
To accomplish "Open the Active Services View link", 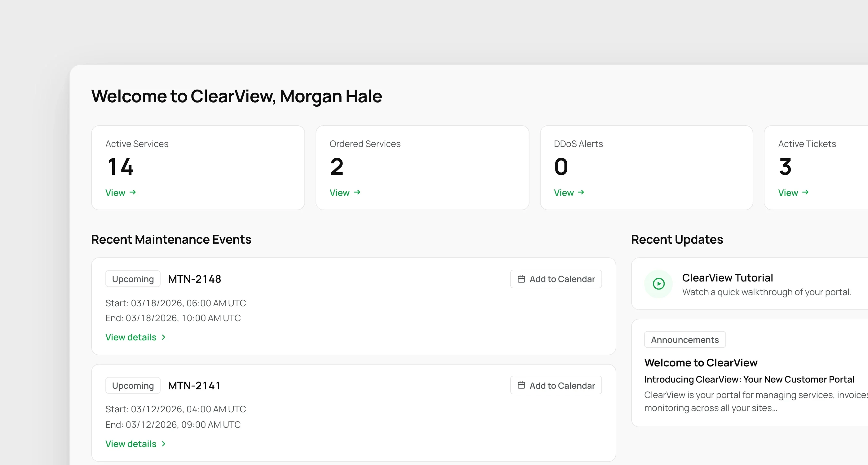I will pyautogui.click(x=121, y=193).
